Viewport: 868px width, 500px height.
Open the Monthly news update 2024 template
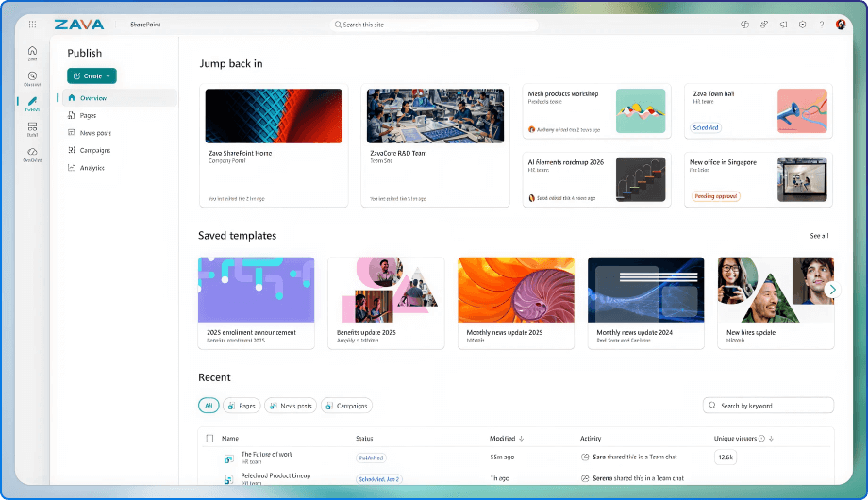click(x=646, y=303)
